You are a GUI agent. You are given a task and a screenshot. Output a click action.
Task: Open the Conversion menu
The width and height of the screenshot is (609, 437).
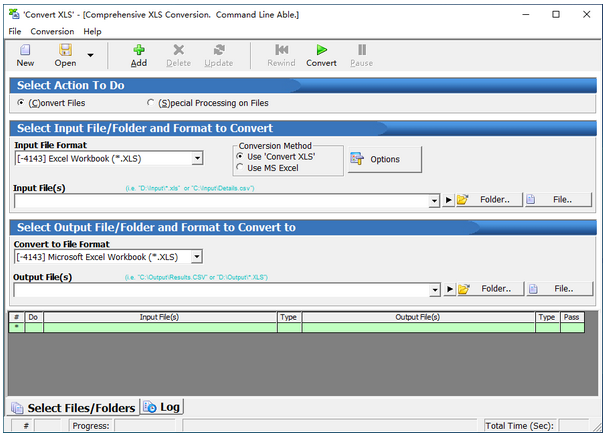tap(52, 31)
